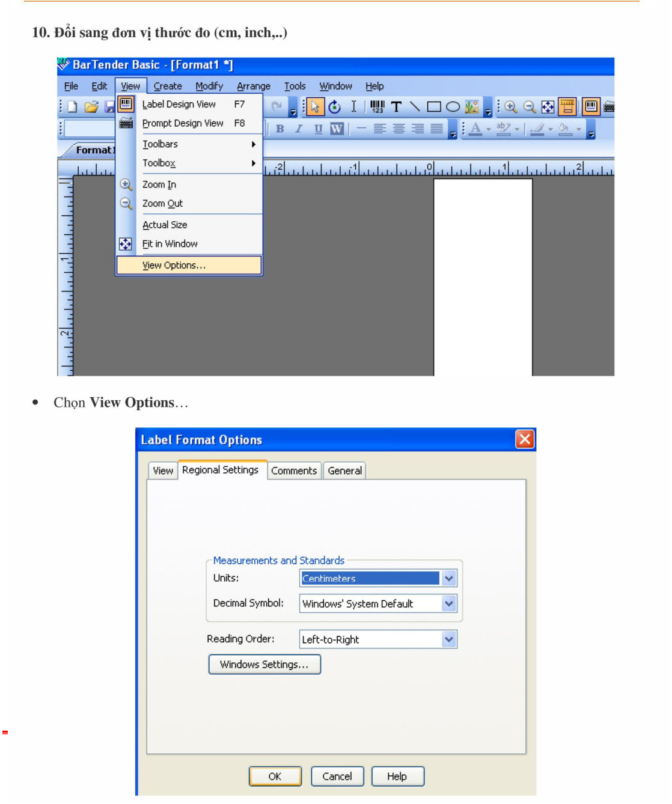Open the Edit menu
Viewport: 672px width, 804px height.
coord(99,86)
